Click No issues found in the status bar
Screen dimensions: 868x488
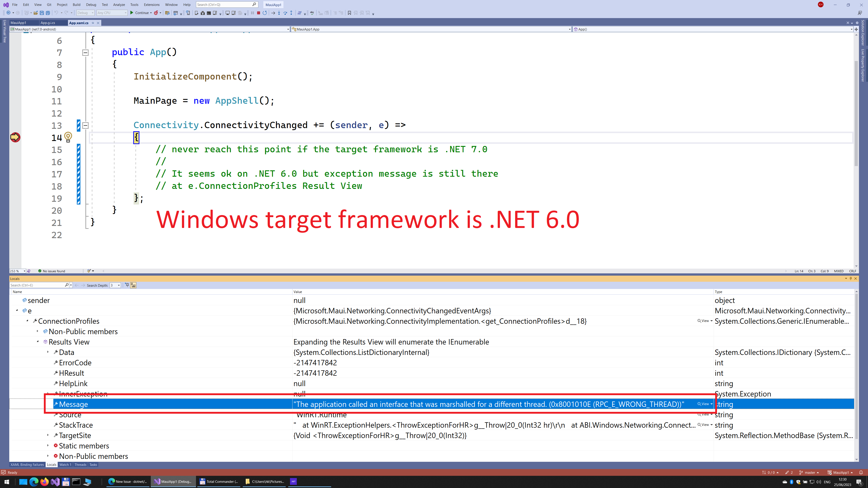pos(54,271)
